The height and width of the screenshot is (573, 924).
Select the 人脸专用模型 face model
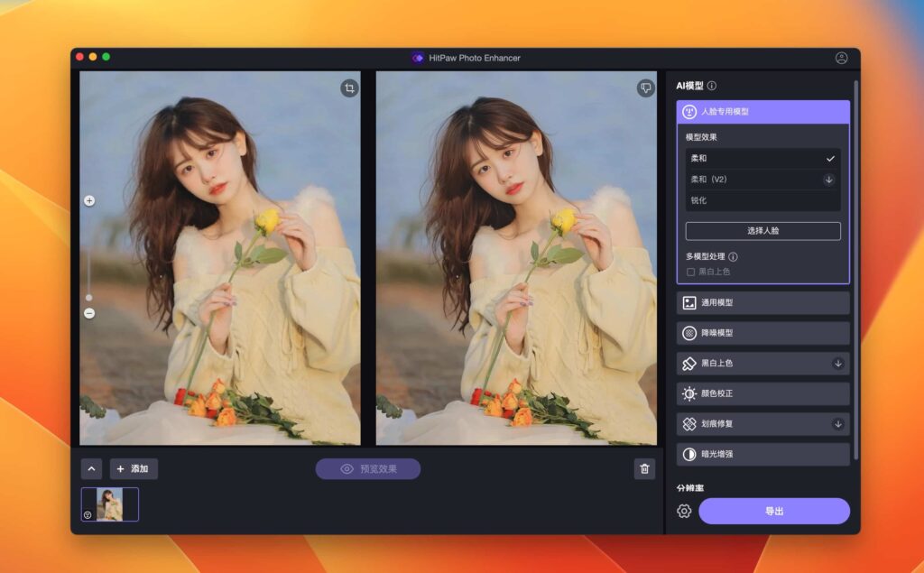point(762,110)
